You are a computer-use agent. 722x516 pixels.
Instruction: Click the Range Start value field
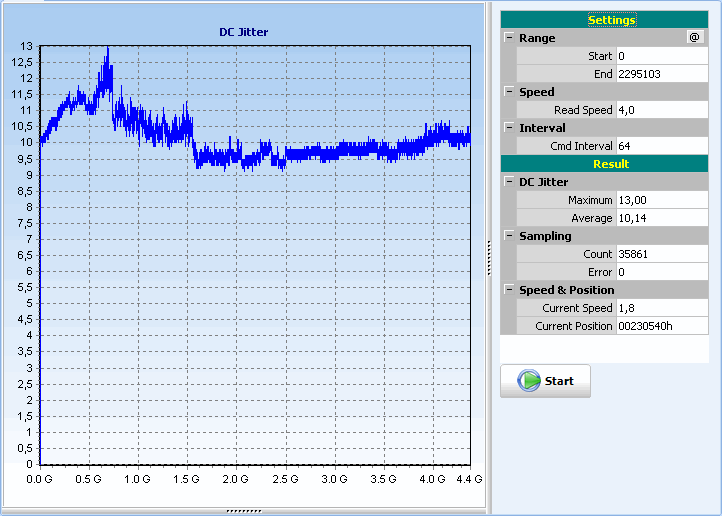click(x=661, y=56)
